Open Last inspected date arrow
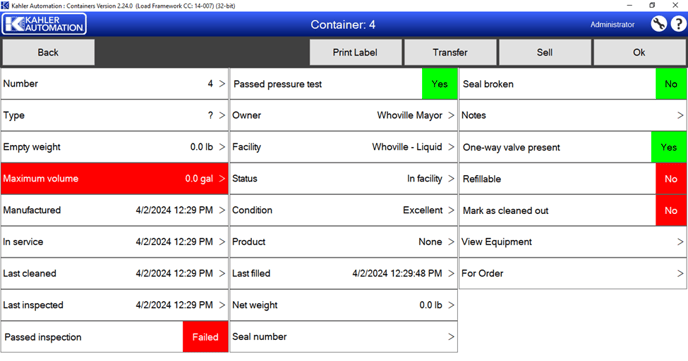This screenshot has height=361, width=688. coord(222,305)
